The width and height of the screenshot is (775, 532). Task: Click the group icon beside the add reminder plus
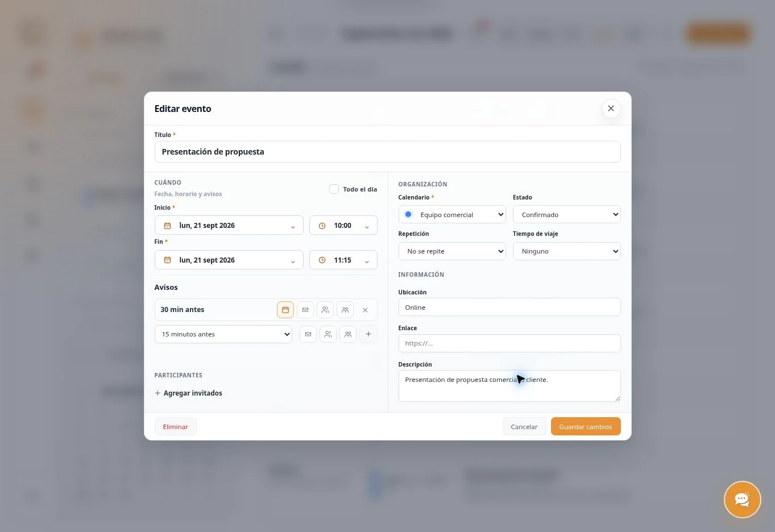(348, 334)
